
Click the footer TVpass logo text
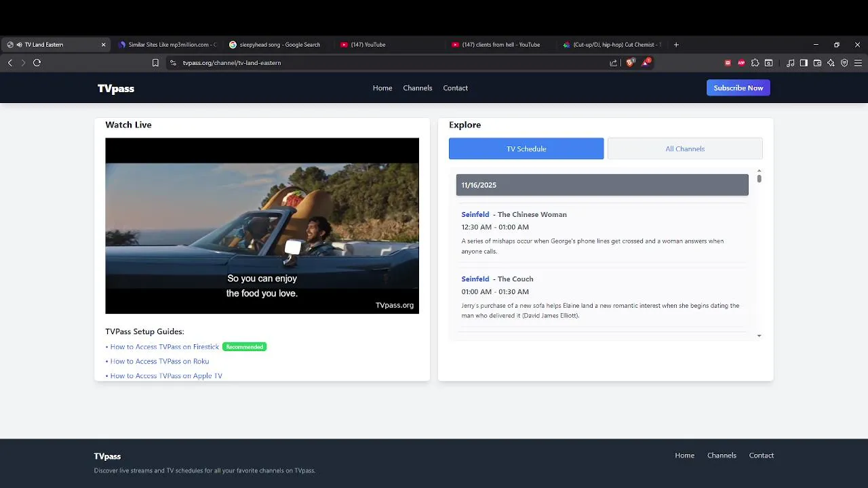pyautogui.click(x=107, y=456)
